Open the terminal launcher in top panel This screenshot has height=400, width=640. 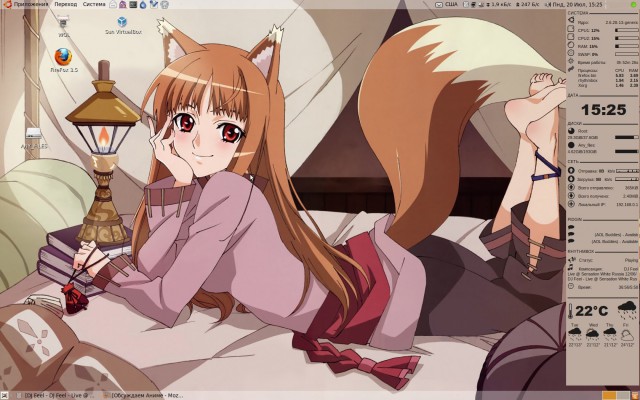click(133, 5)
